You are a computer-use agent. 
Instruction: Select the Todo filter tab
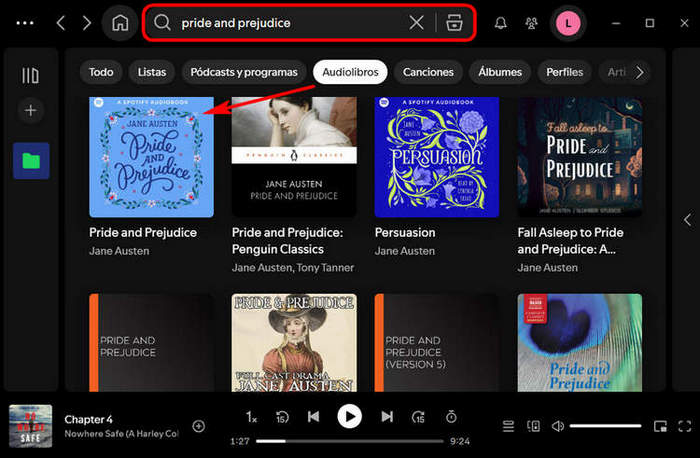[x=101, y=72]
